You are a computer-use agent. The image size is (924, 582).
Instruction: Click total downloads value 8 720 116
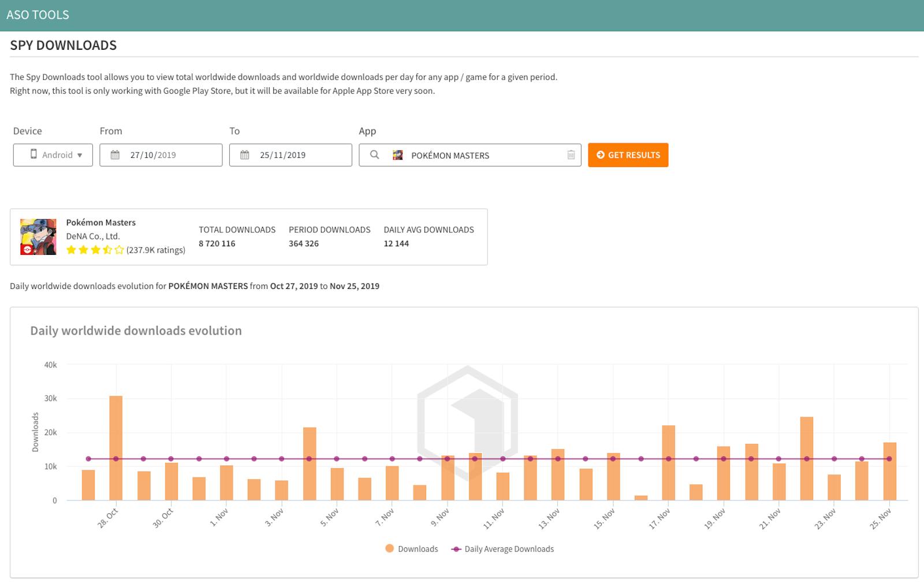point(217,244)
